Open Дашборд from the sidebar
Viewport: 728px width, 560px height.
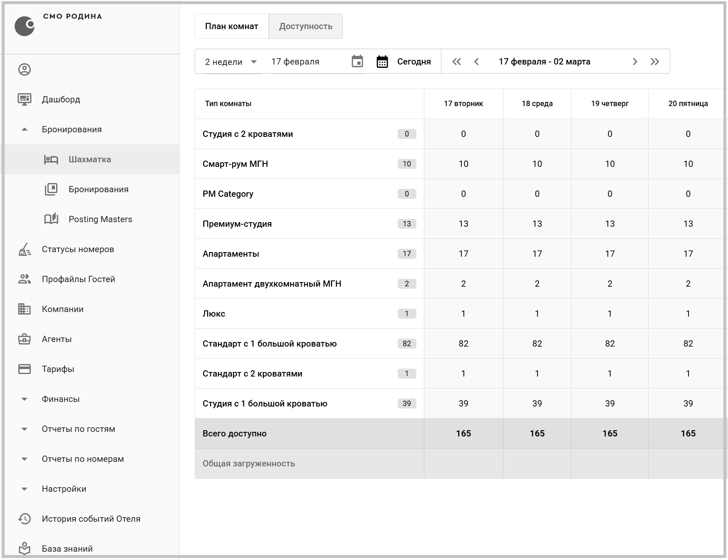(x=61, y=99)
